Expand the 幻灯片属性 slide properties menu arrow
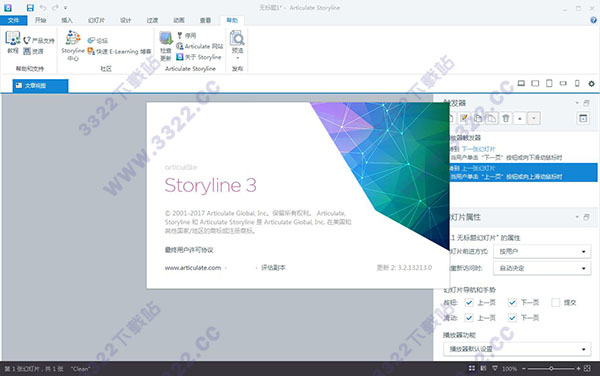 point(577,217)
